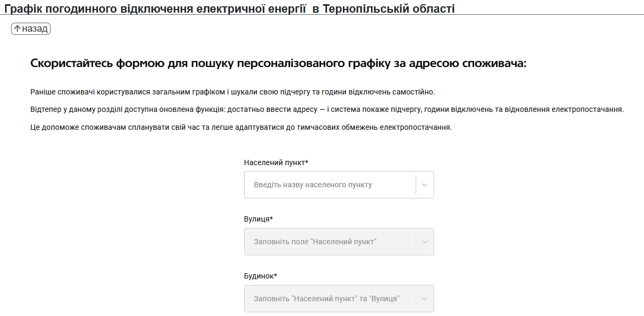The height and width of the screenshot is (316, 644).
Task: Click the paragraph starting "Раніше споживачі користувалися"
Action: tap(233, 92)
